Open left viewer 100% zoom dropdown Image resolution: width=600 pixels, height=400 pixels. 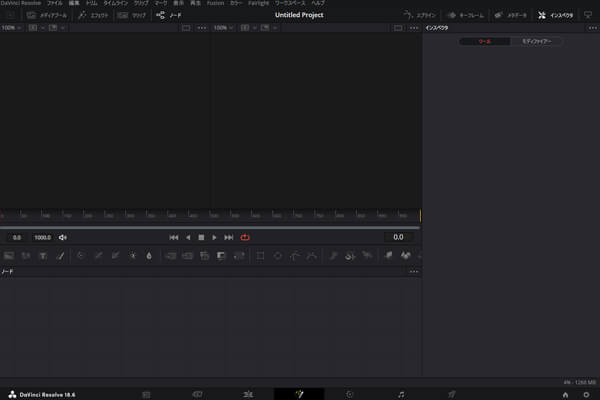pos(9,28)
